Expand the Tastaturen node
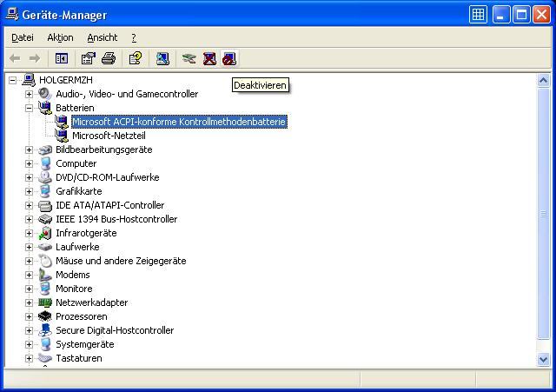556x392 pixels. tap(29, 358)
